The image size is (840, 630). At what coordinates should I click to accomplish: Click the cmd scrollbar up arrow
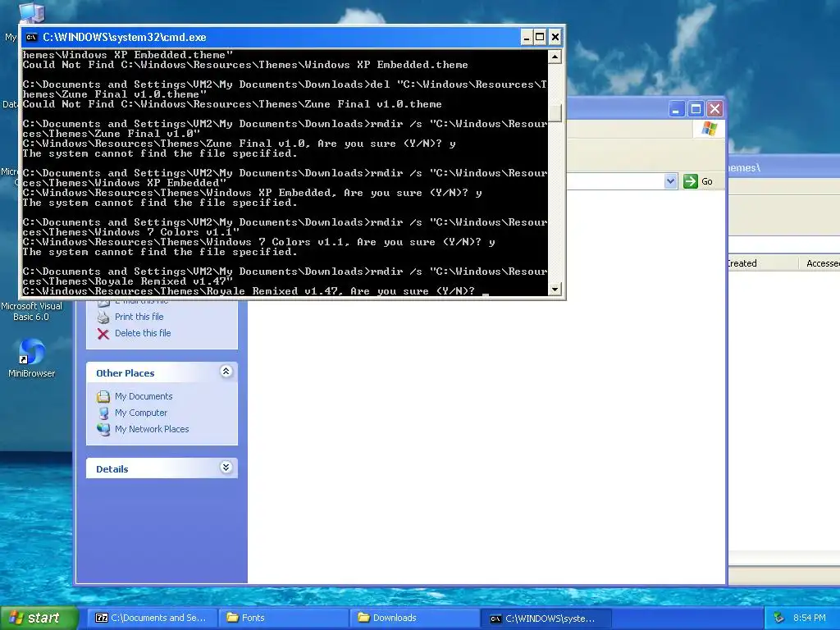click(x=555, y=57)
